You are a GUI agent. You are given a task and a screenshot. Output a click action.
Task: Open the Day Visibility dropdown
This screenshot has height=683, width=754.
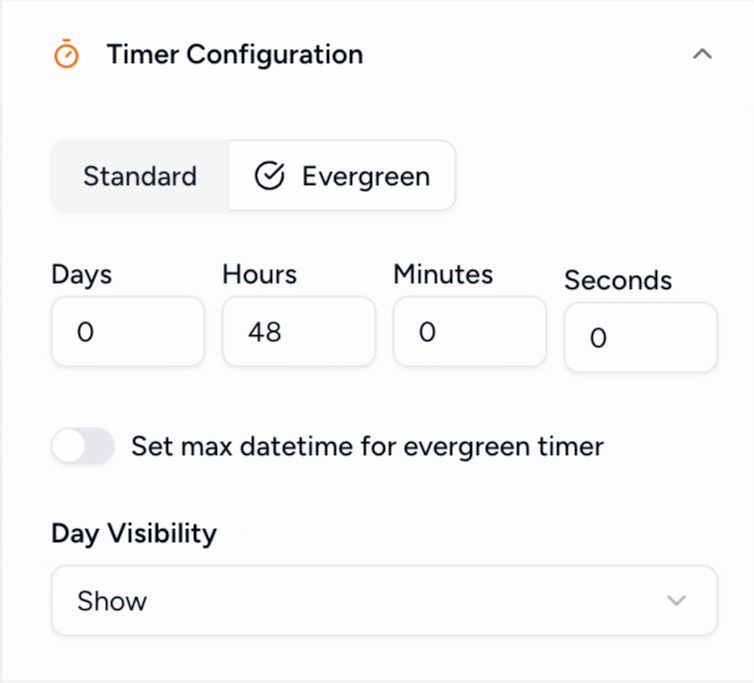pyautogui.click(x=384, y=600)
